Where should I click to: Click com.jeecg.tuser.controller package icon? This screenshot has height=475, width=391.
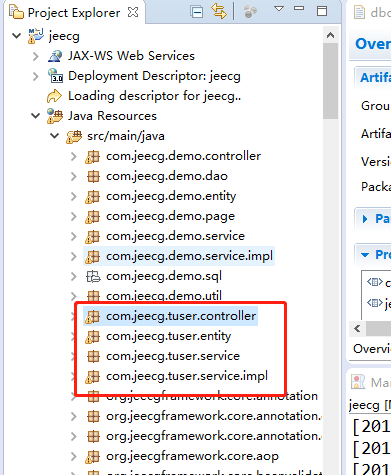coord(93,316)
